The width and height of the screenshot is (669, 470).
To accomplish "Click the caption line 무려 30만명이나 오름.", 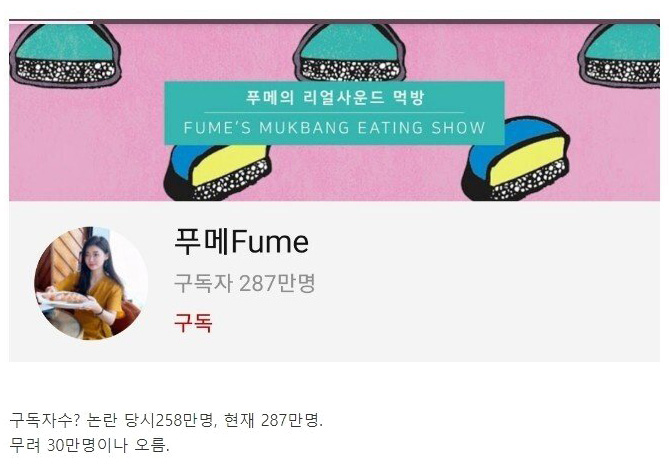I will (89, 445).
